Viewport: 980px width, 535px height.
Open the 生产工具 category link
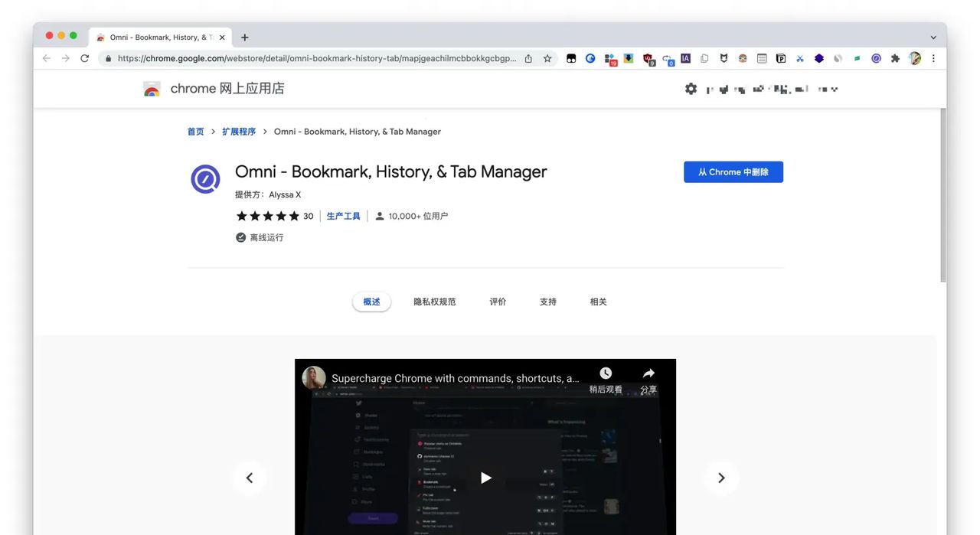tap(343, 217)
